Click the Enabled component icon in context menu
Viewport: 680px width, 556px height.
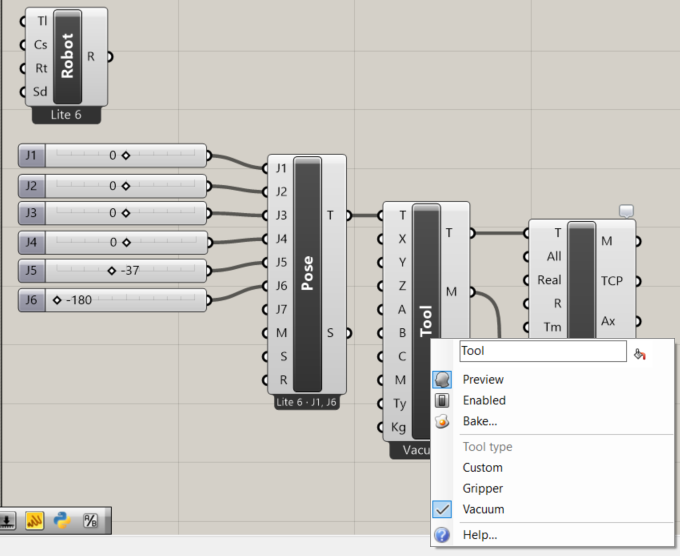(x=442, y=400)
